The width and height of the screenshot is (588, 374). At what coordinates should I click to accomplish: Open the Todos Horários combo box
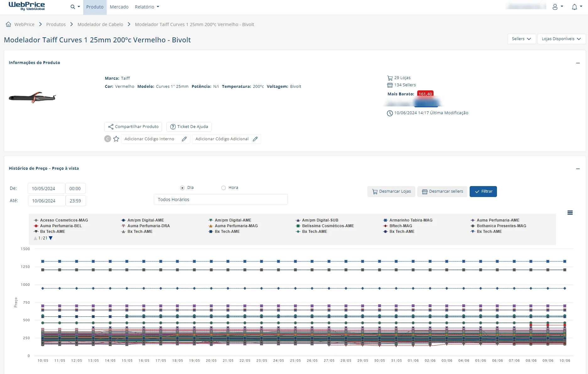click(221, 200)
